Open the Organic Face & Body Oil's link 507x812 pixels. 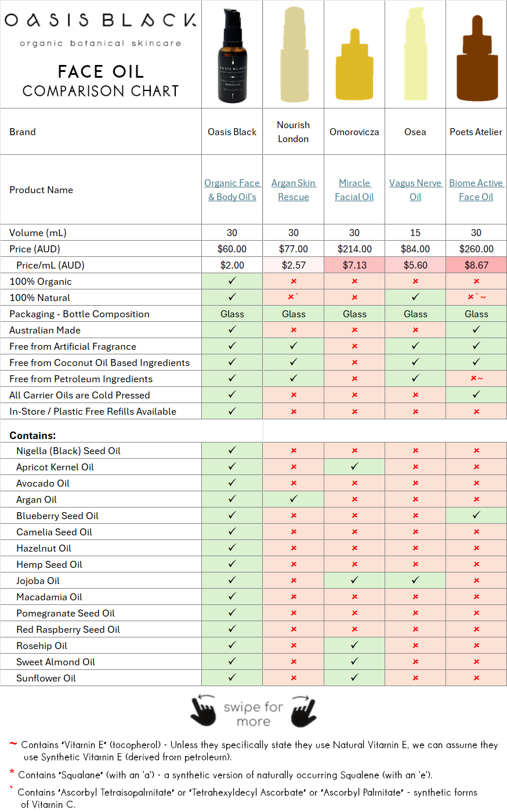pyautogui.click(x=232, y=190)
